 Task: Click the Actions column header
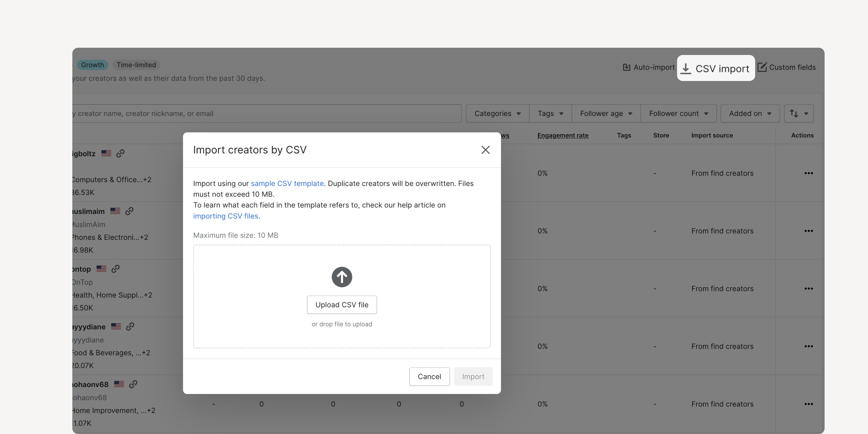[x=802, y=135]
